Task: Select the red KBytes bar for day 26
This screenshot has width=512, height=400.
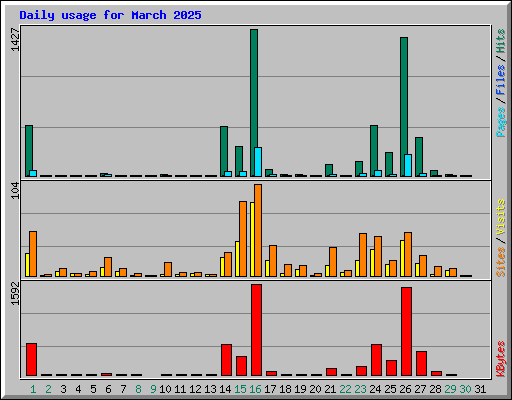Action: point(407,331)
